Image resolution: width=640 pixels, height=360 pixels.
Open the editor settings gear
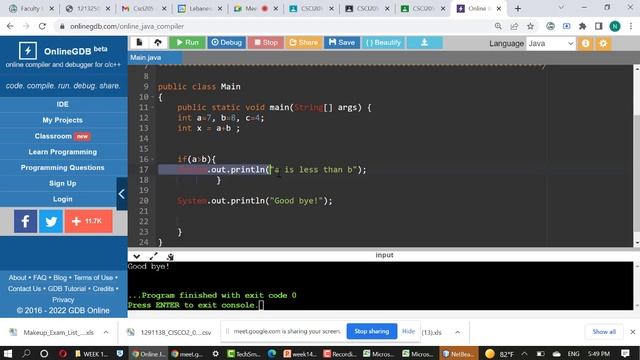(603, 43)
